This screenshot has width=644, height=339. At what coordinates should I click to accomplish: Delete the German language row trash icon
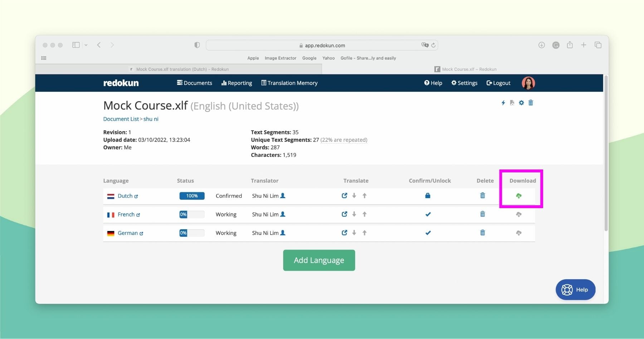pyautogui.click(x=482, y=233)
